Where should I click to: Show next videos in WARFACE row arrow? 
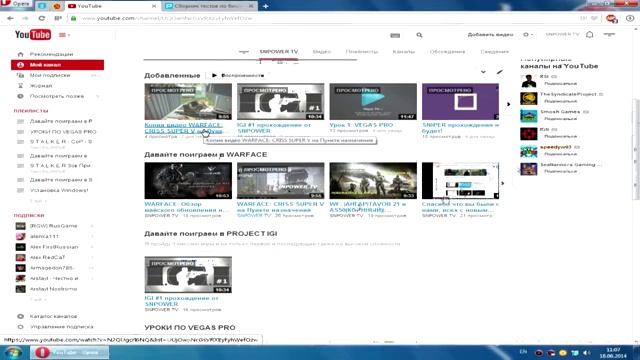[x=502, y=183]
